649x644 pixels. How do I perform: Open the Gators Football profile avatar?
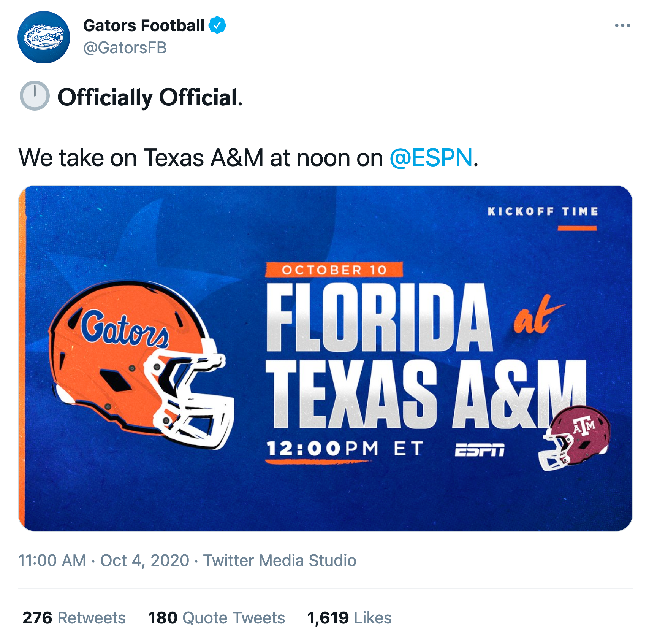tap(44, 37)
